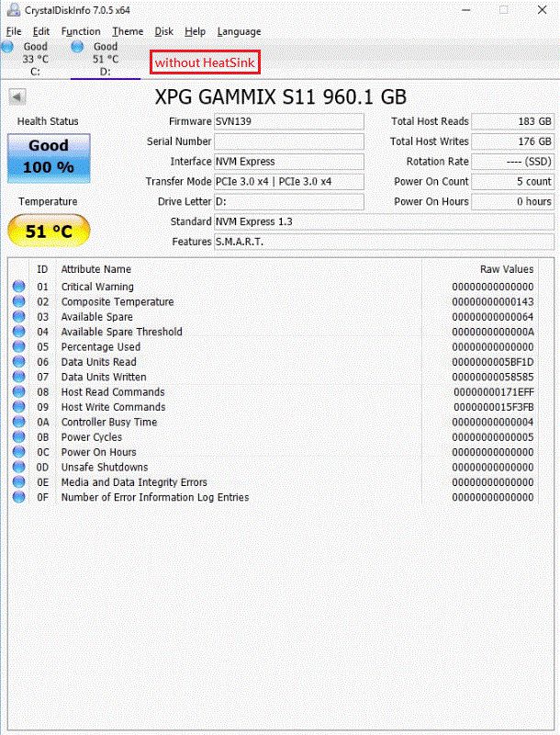Viewport: 560px width, 735px height.
Task: Click status orb for Available Spare row 03
Action: click(x=18, y=316)
